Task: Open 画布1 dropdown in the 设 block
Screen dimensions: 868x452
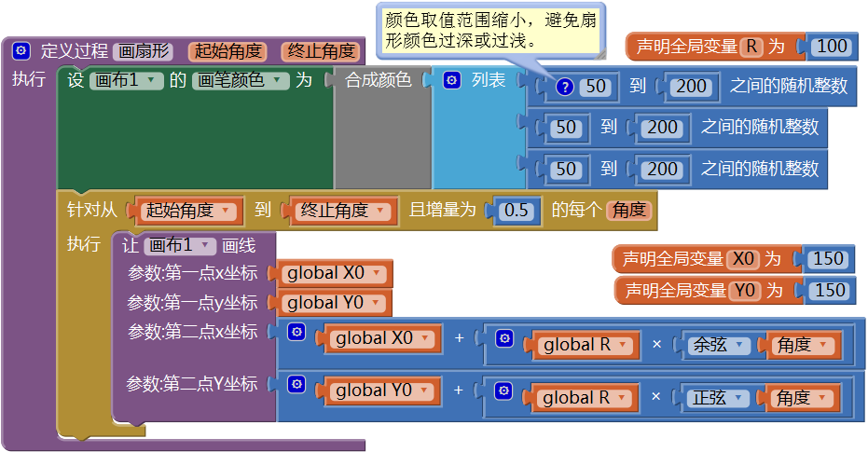Action: 127,81
